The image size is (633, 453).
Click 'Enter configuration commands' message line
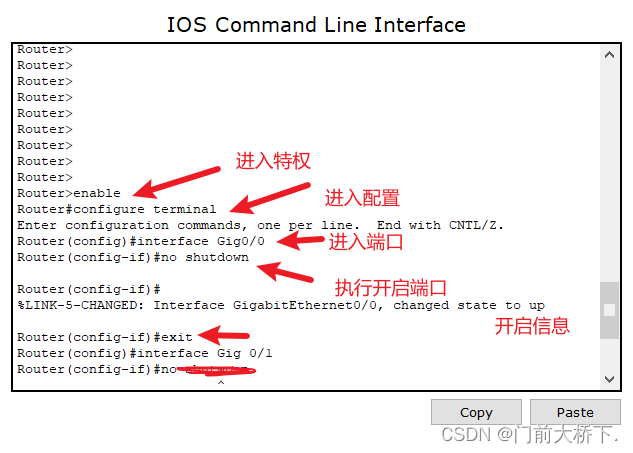260,225
